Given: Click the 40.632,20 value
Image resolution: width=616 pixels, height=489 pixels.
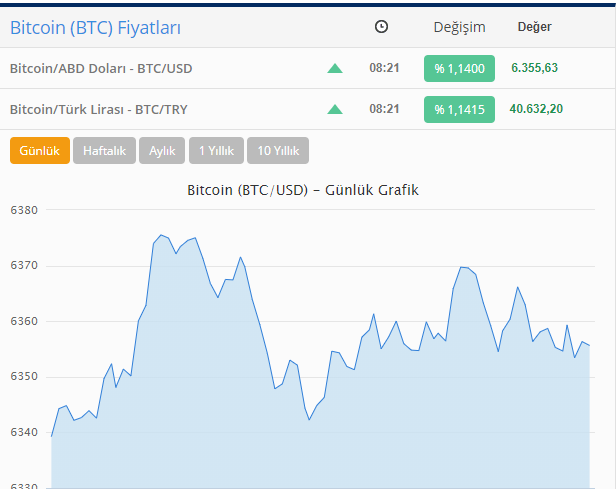Looking at the screenshot, I should (x=536, y=109).
